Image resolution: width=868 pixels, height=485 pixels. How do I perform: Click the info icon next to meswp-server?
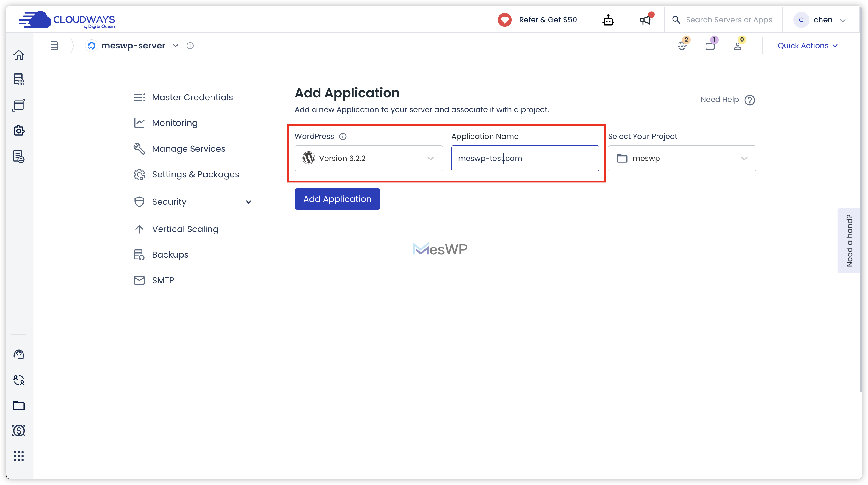pos(190,46)
